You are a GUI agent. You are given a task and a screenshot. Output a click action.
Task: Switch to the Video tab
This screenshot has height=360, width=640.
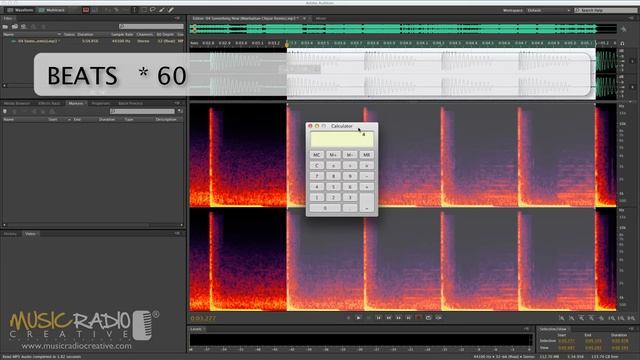(x=30, y=234)
